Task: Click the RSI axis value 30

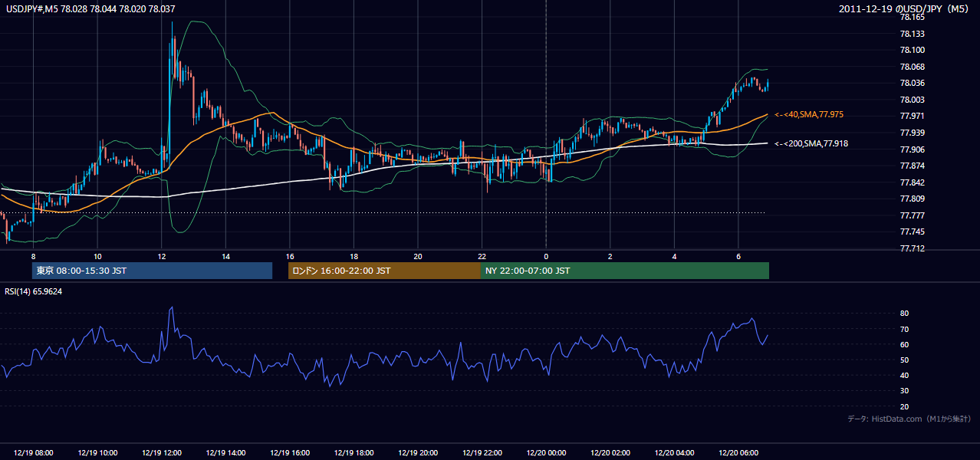Action: 904,390
